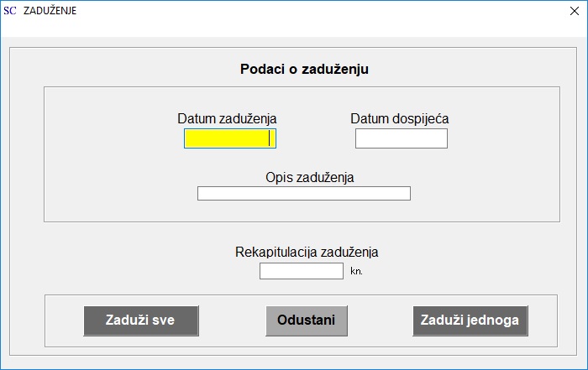The image size is (588, 370).
Task: Click the Rekapitulacija zaduženja label
Action: coord(307,252)
